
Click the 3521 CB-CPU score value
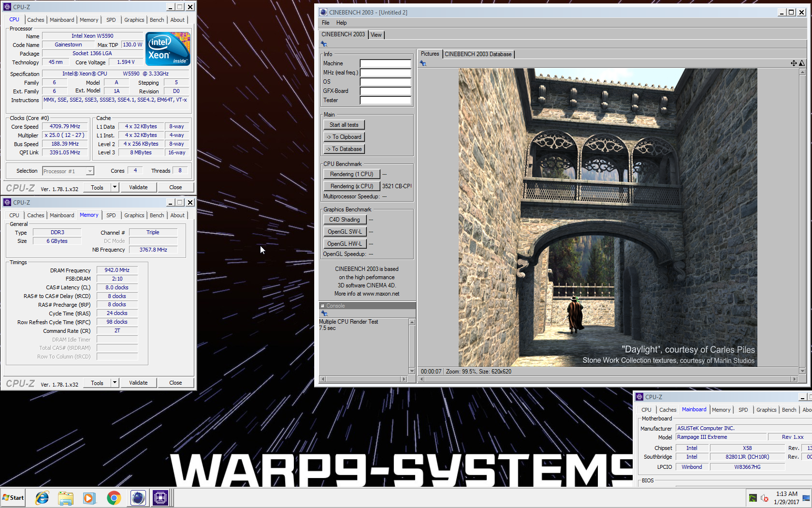(397, 186)
